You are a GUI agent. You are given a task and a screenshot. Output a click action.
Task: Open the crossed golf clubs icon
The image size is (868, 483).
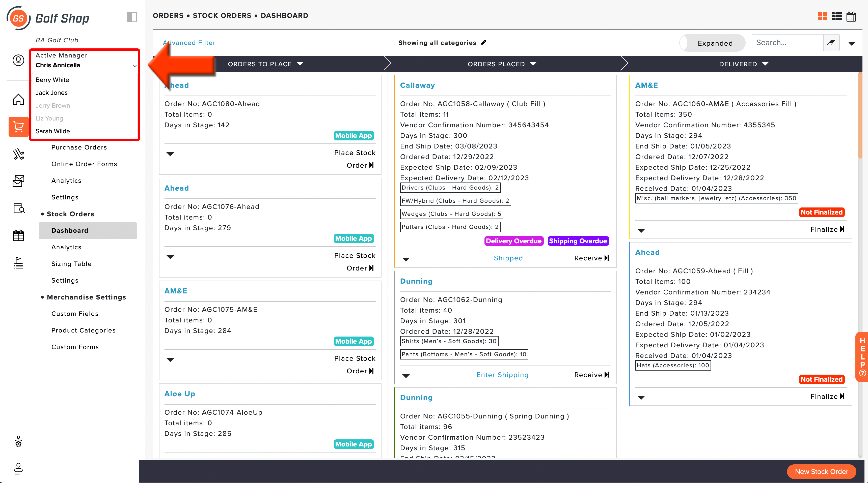[18, 154]
